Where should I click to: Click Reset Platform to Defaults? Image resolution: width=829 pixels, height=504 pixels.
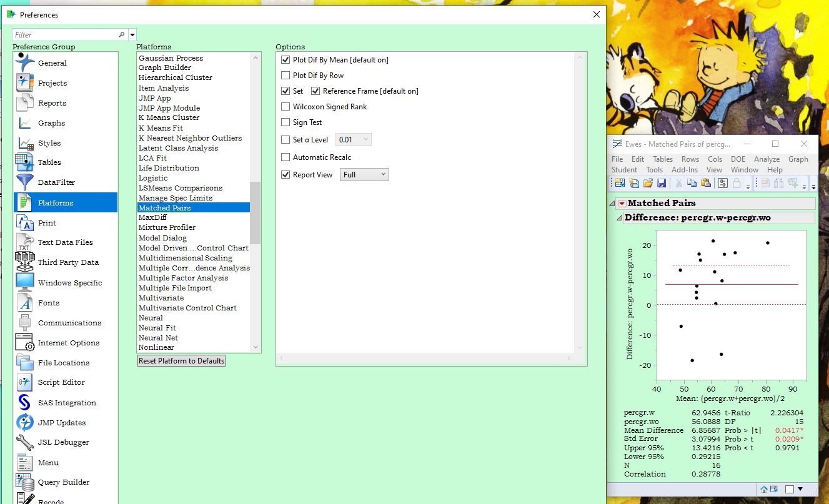pyautogui.click(x=181, y=360)
